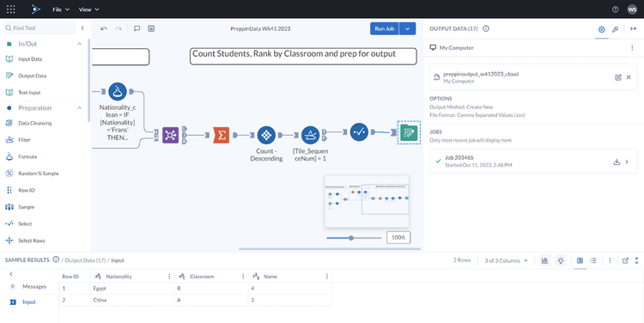Select the Select checkmark node on canvas
644x323 pixels.
(359, 132)
